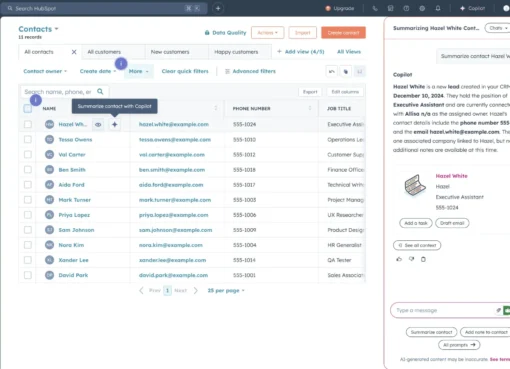Click See all context button
This screenshot has width=510, height=369.
[x=417, y=245]
